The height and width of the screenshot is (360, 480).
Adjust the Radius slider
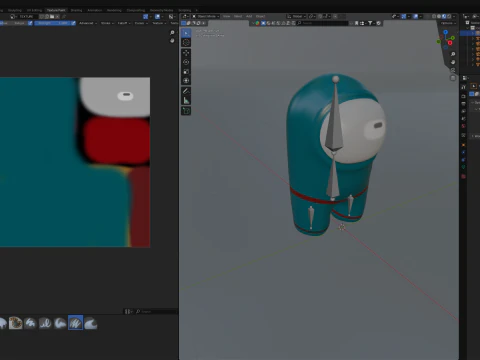pyautogui.click(x=13, y=23)
